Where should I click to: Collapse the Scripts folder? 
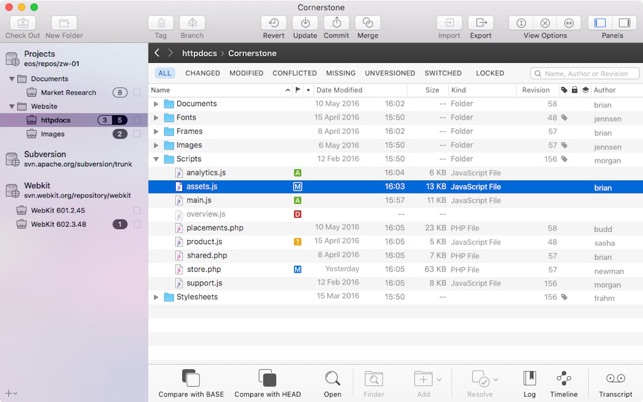coord(156,159)
